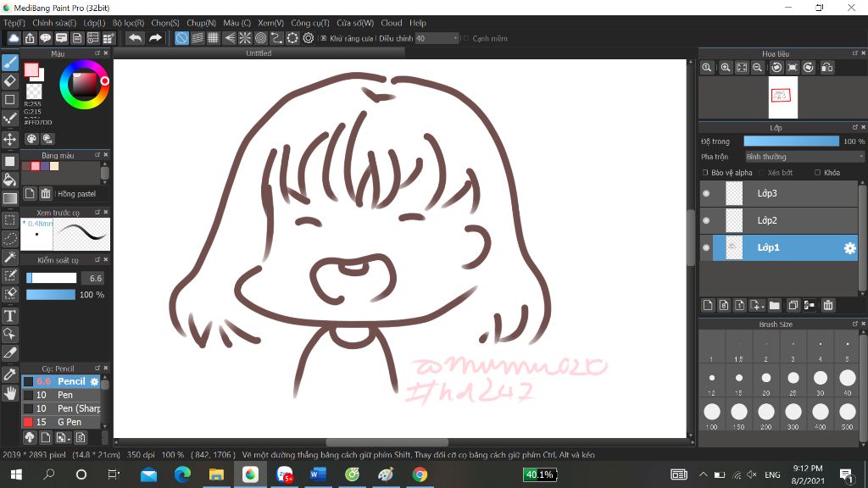
Task: Enable parallel lines snap
Action: click(198, 37)
